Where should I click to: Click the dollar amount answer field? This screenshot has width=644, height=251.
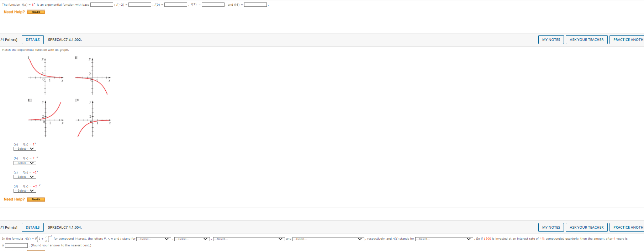point(16,246)
